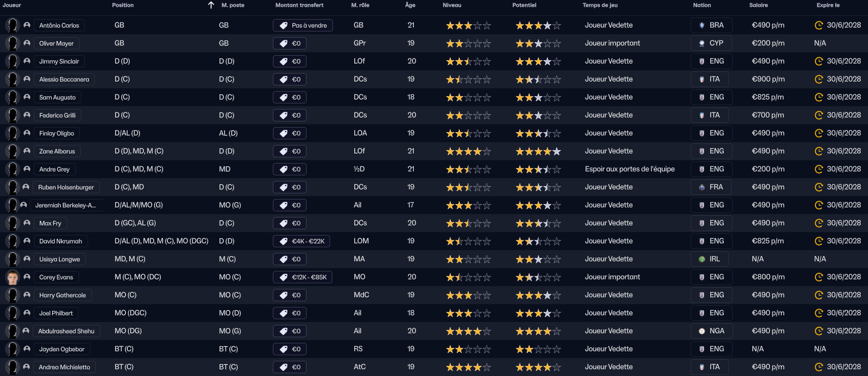The height and width of the screenshot is (376, 868).
Task: Click Corey Evans's portrait photo
Action: pyautogui.click(x=12, y=277)
